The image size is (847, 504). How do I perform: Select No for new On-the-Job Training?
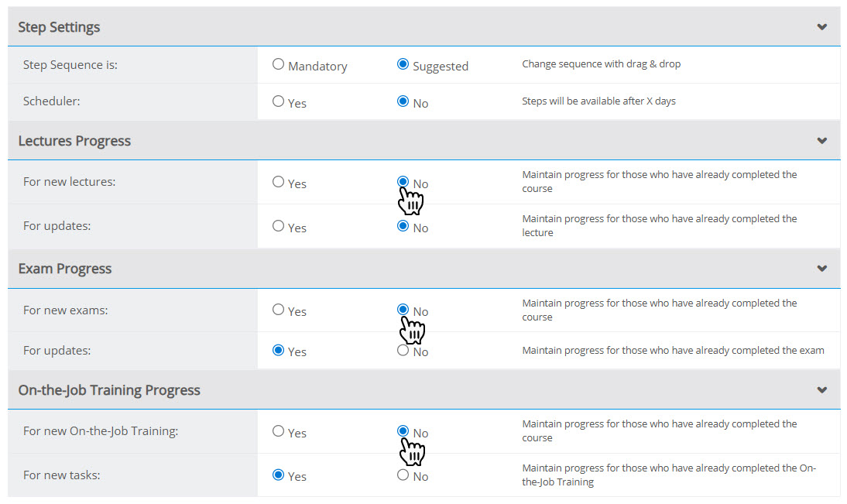[402, 431]
